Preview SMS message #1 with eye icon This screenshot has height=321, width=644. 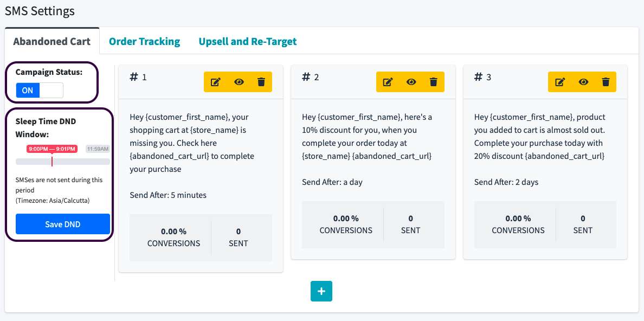(x=239, y=82)
